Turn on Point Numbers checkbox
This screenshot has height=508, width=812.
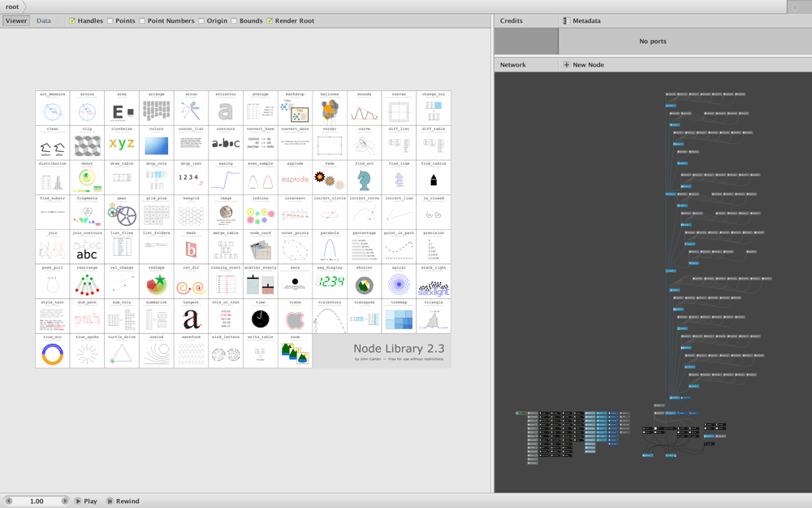coord(142,21)
